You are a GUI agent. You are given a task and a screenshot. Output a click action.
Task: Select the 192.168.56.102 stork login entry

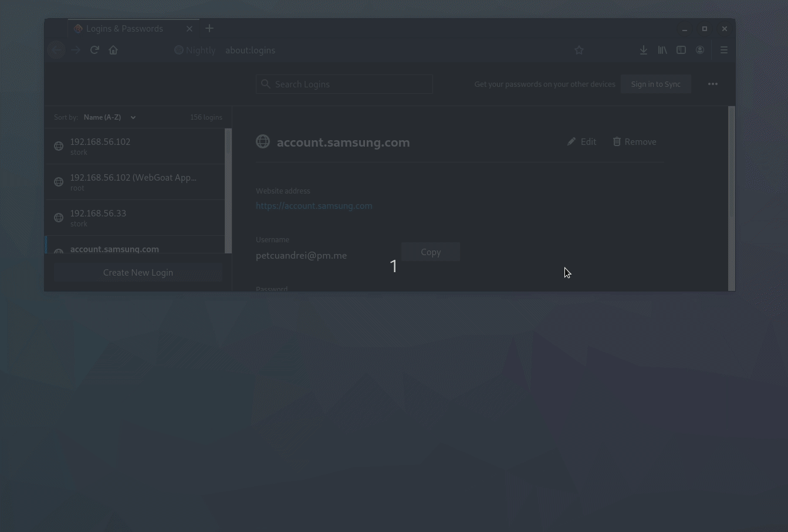pos(135,146)
